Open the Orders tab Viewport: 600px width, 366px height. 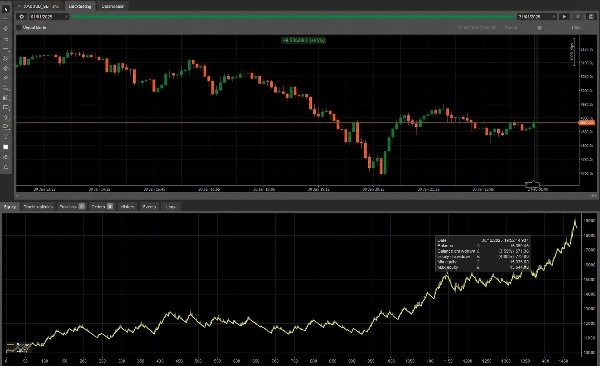102,206
